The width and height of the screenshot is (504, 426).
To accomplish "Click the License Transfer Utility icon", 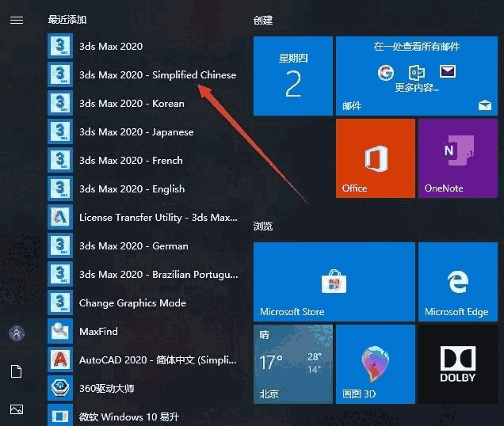I will tap(60, 217).
